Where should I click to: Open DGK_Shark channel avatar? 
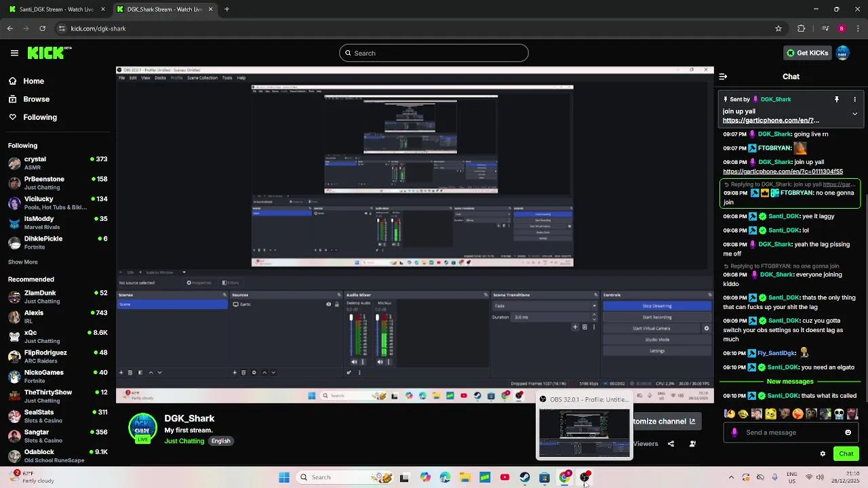[142, 428]
